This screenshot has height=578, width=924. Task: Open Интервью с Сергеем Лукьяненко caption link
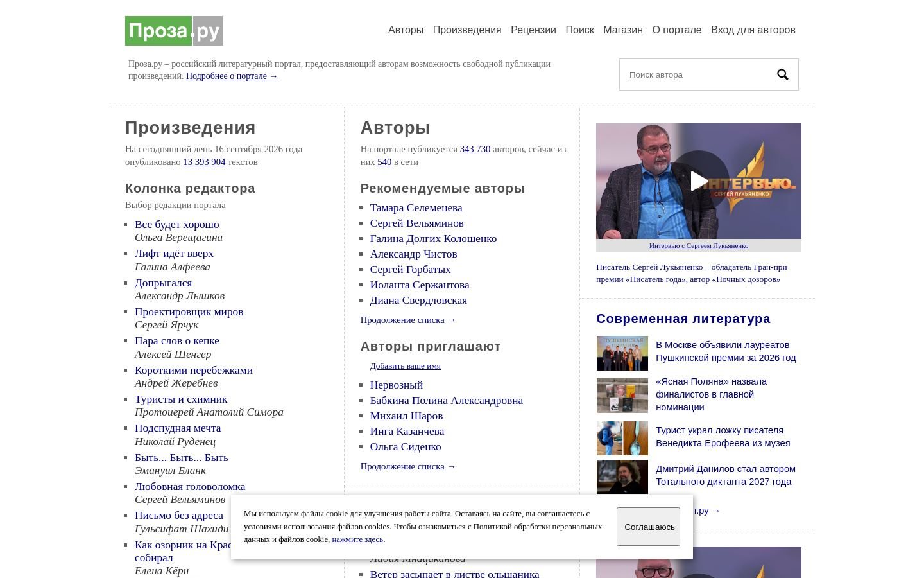[699, 245]
